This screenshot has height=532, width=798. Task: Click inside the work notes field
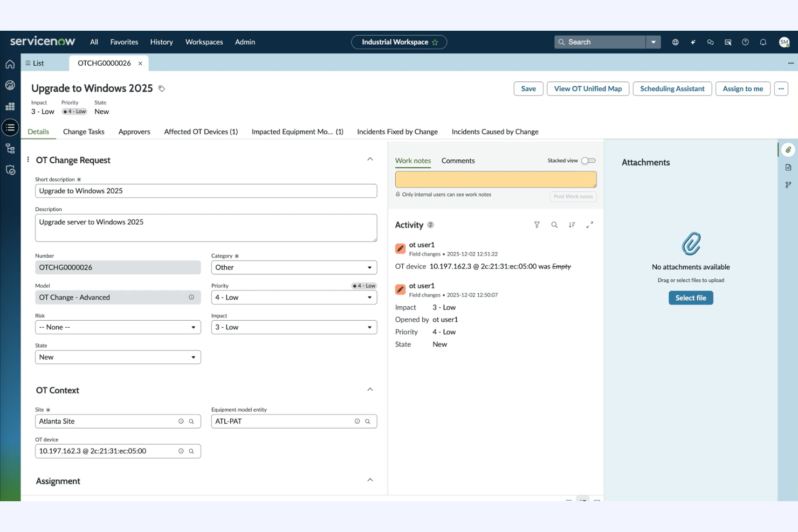pyautogui.click(x=496, y=179)
